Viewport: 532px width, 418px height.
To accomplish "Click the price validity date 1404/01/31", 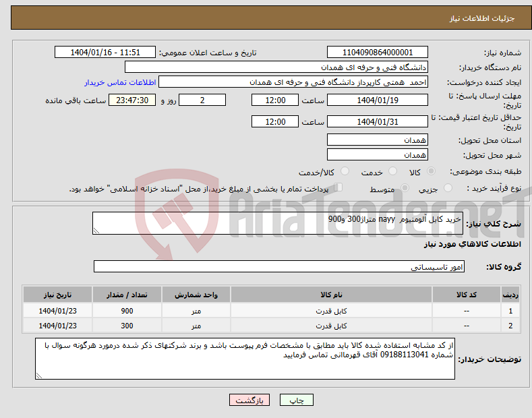I will 378,121.
